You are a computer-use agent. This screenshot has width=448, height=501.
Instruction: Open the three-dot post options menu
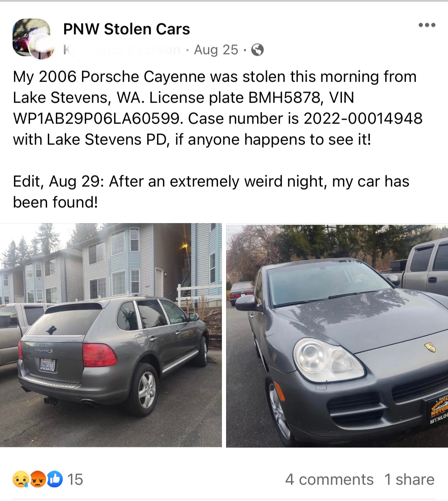(427, 25)
